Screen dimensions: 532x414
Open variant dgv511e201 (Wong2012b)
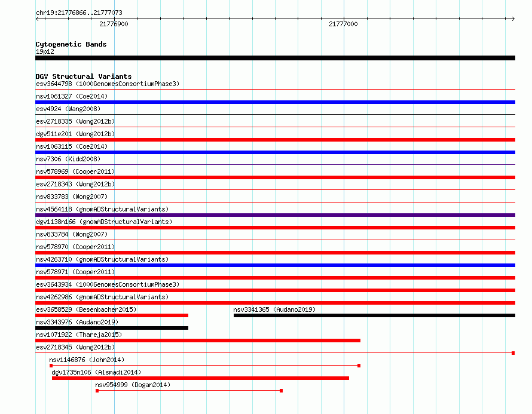(x=75, y=134)
